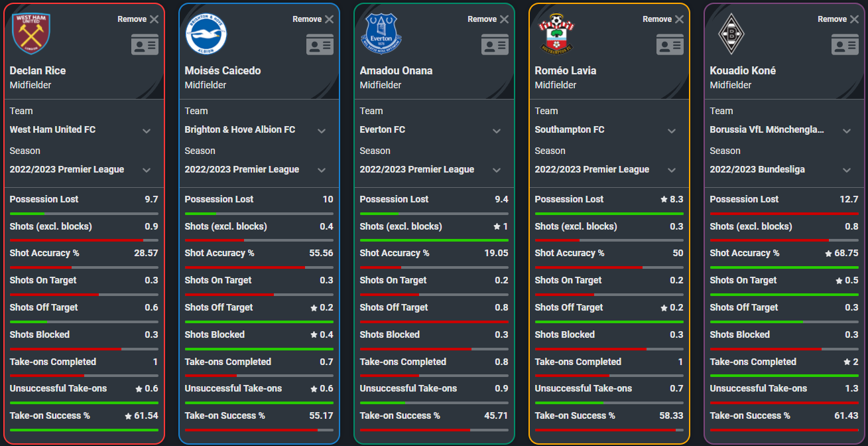This screenshot has height=446, width=868.
Task: Click the Everton club crest
Action: tap(381, 34)
